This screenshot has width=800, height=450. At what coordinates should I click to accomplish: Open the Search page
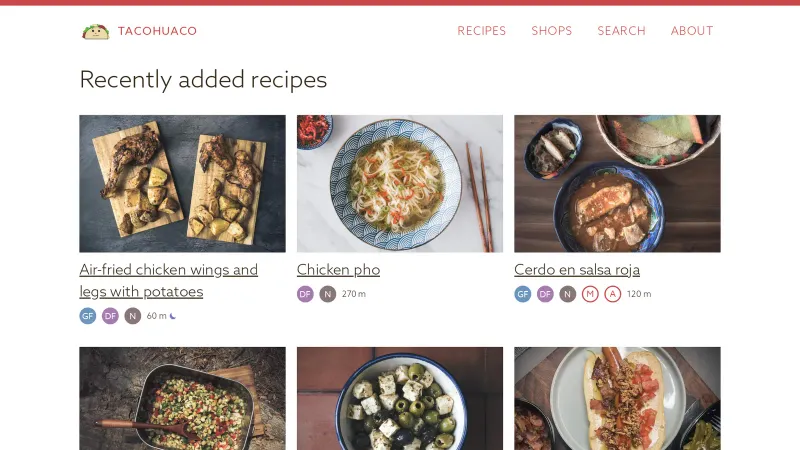click(622, 31)
